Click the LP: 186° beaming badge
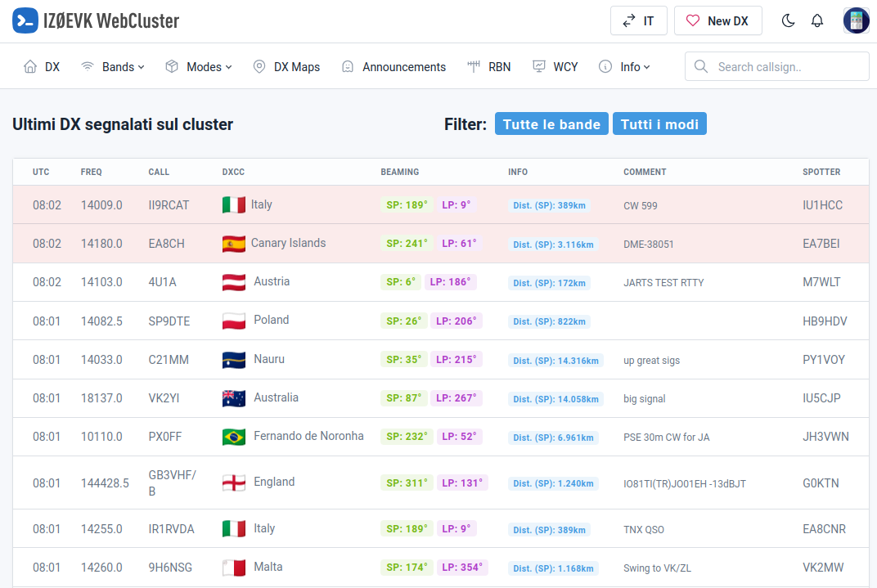This screenshot has height=588, width=877. coord(450,282)
